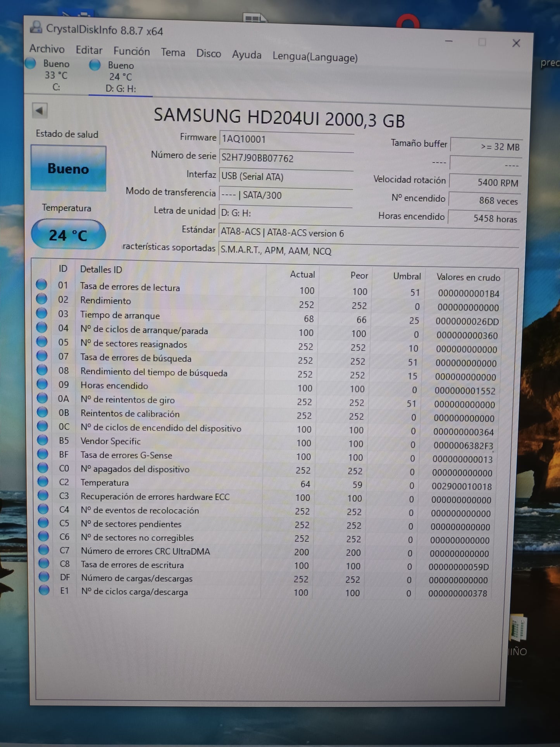This screenshot has width=560, height=747.
Task: Click the transfer mode field SATA/300
Action: (x=286, y=195)
